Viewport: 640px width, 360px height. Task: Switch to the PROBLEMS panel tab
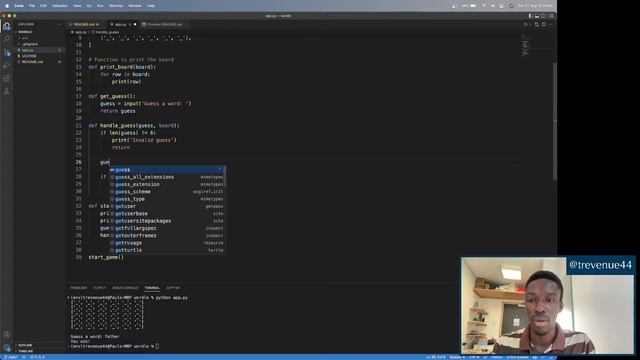pos(78,288)
